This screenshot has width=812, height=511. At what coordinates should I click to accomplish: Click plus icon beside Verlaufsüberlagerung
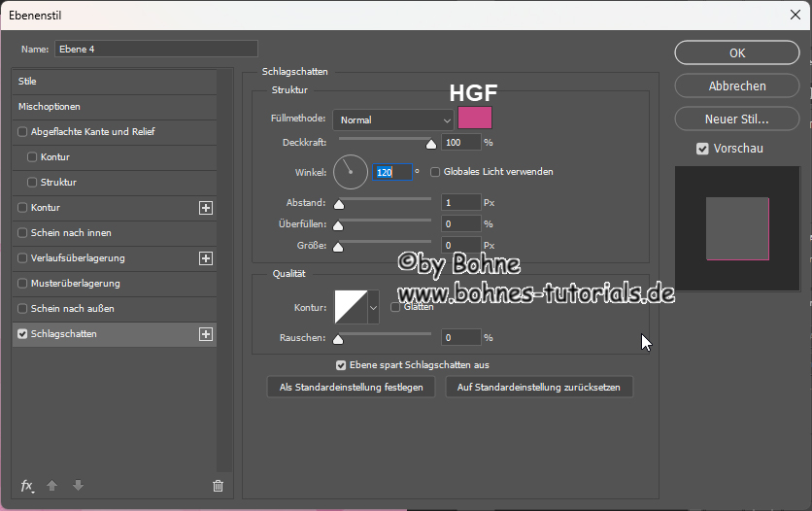click(205, 258)
